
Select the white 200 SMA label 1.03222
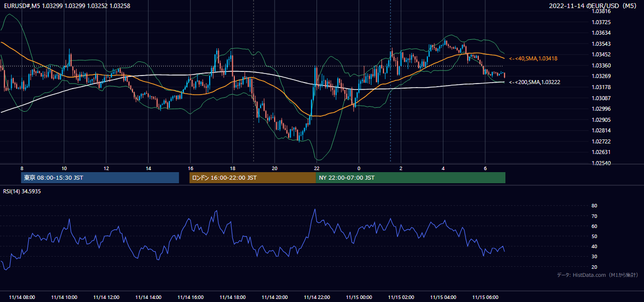click(x=535, y=82)
